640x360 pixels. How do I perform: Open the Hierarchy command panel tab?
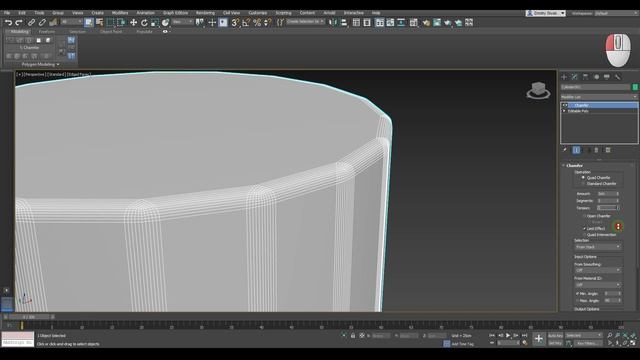(585, 77)
